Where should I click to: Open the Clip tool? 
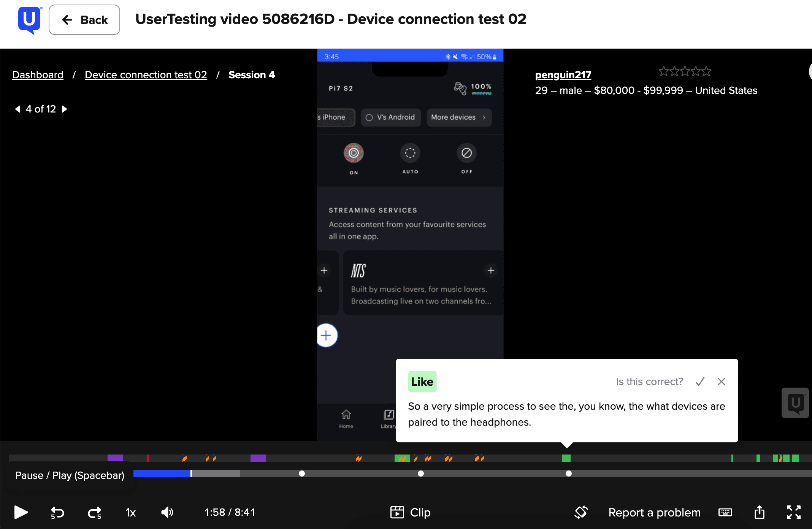[410, 512]
